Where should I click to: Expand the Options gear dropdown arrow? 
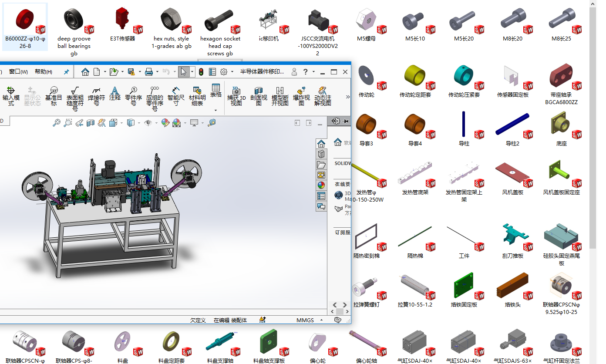pyautogui.click(x=232, y=72)
